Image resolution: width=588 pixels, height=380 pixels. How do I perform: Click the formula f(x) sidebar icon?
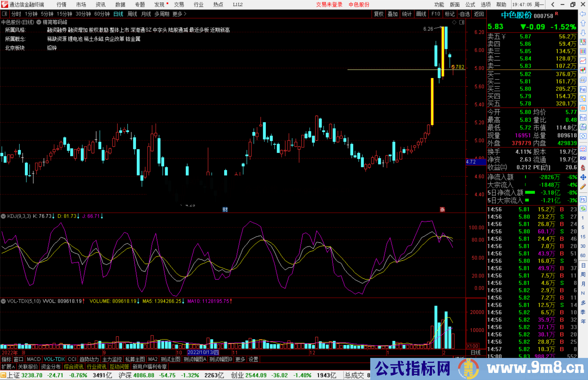tap(583, 127)
